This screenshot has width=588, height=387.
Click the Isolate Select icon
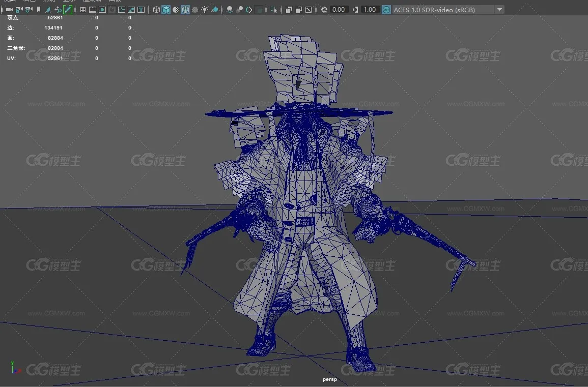click(274, 10)
